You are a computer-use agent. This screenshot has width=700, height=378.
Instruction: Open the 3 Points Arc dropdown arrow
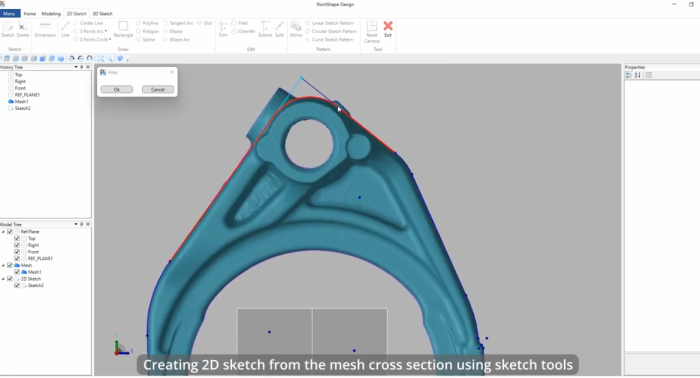[x=106, y=31]
